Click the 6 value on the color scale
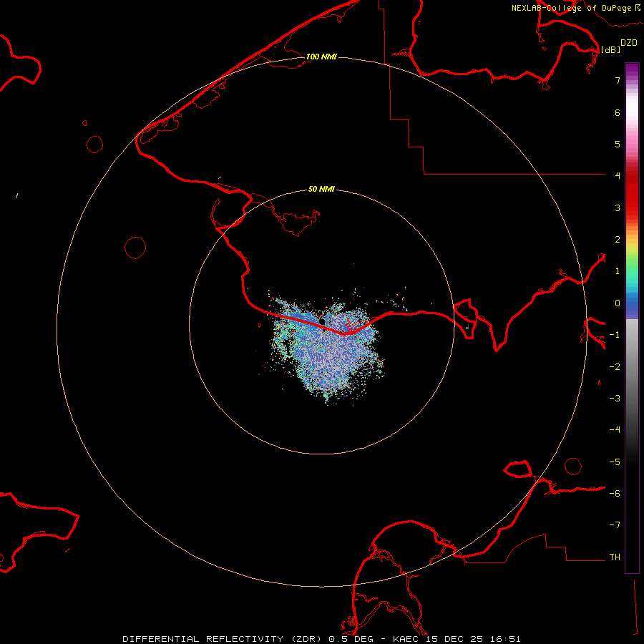Image resolution: width=644 pixels, height=644 pixels. coord(618,112)
